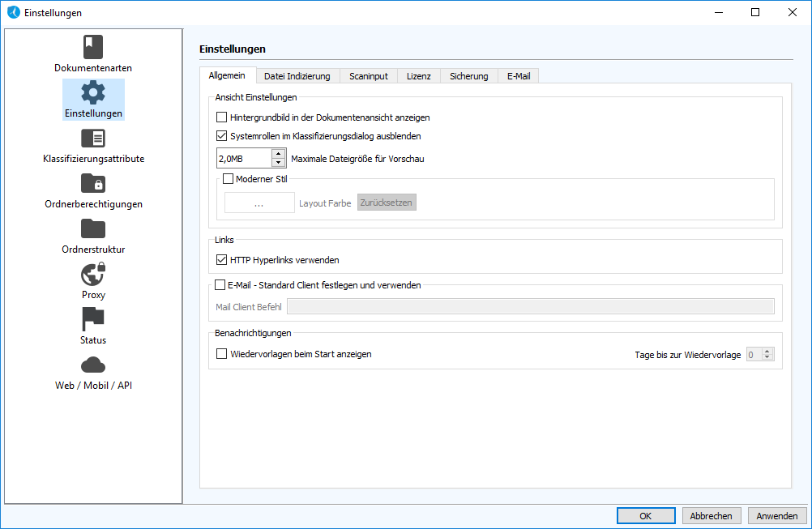This screenshot has height=529, width=812.
Task: Open the Web / Mobil / API cloud icon
Action: pos(93,365)
